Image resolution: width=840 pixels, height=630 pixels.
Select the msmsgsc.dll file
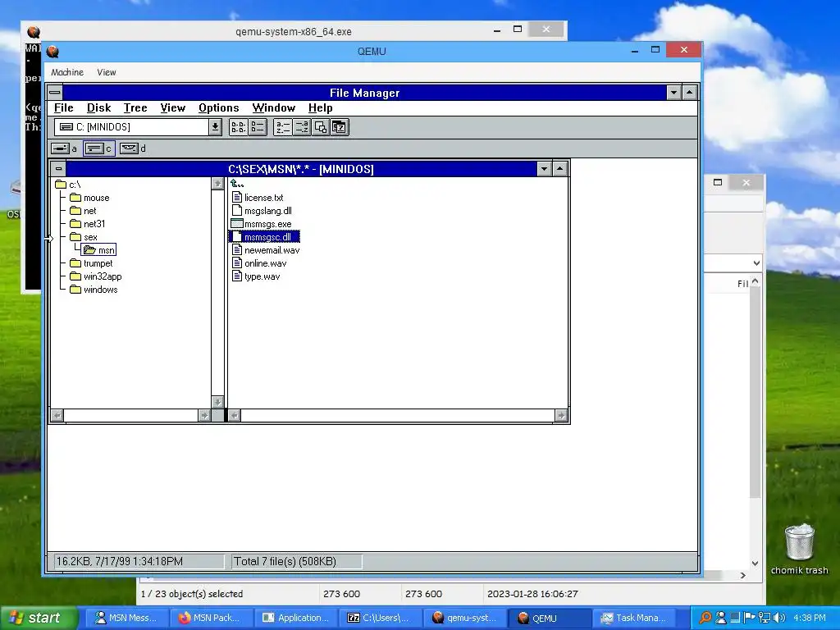265,237
